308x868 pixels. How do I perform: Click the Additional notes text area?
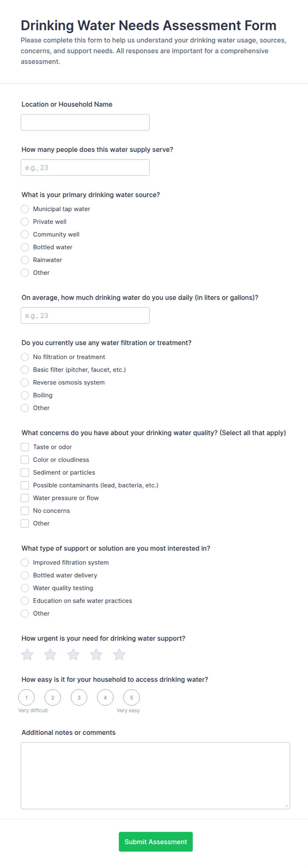tap(155, 776)
